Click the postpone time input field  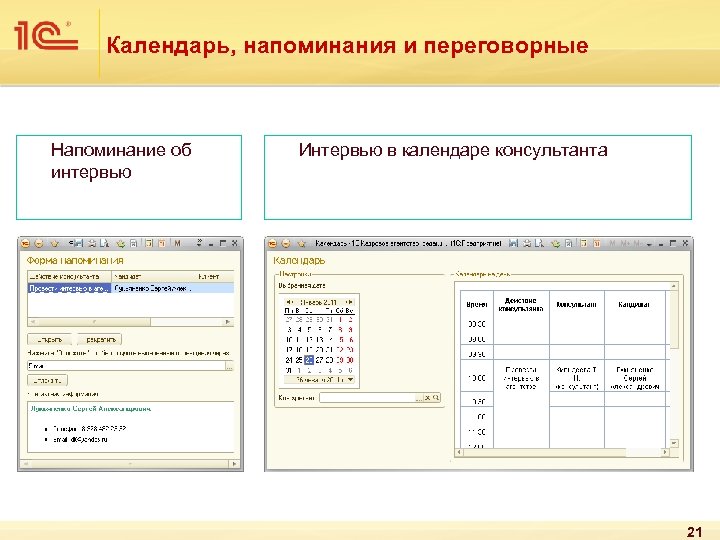click(x=126, y=366)
